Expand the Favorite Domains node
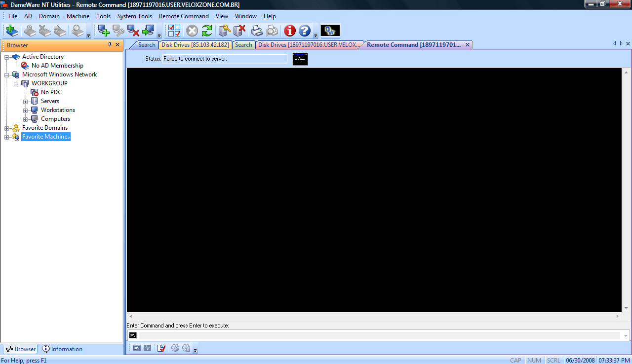632x364 pixels. point(7,128)
